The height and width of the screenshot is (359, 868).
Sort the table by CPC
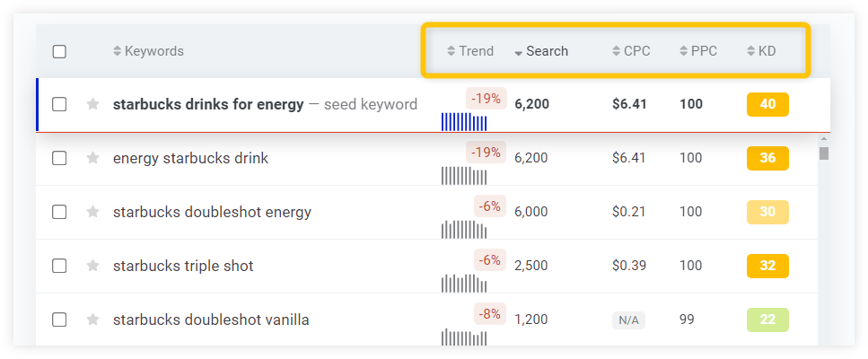632,51
